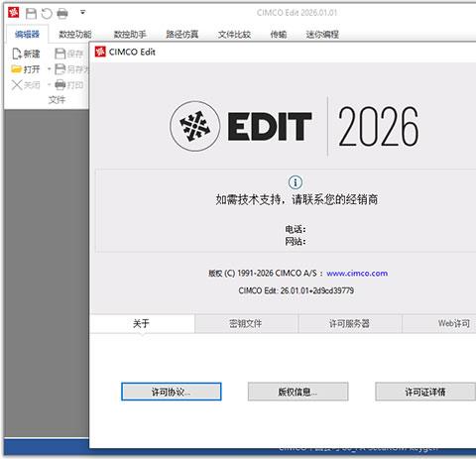The width and height of the screenshot is (476, 459).
Task: Select the 编辑器 ribbon tab
Action: 27,34
